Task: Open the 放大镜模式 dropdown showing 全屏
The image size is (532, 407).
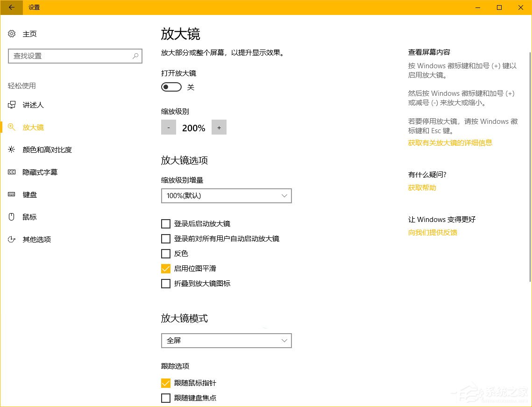Action: (x=226, y=341)
